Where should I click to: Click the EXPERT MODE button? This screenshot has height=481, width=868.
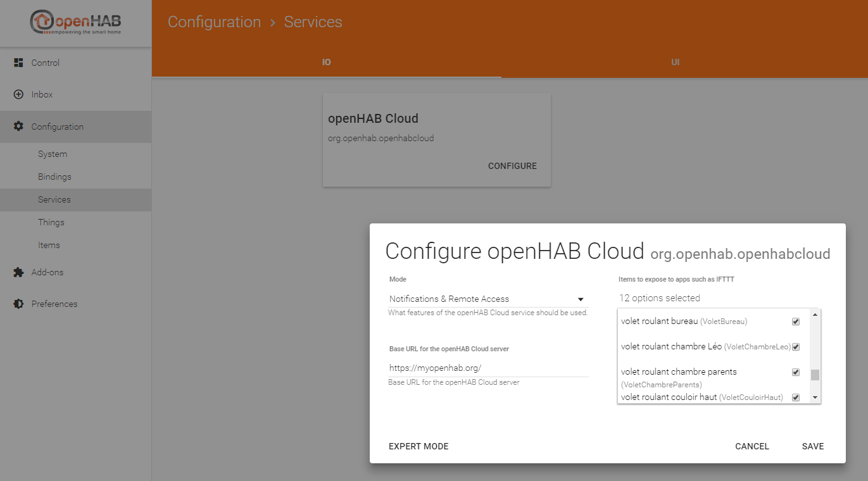click(x=418, y=446)
